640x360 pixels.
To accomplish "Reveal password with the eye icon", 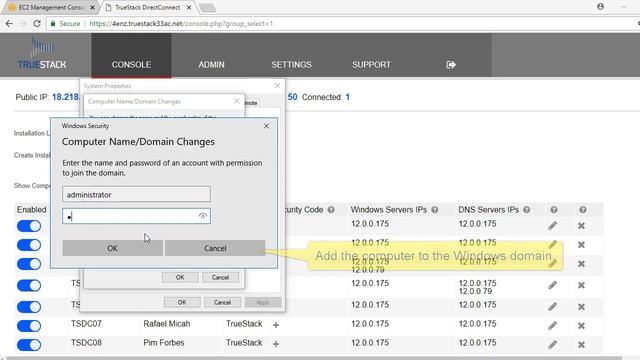I will click(x=203, y=216).
